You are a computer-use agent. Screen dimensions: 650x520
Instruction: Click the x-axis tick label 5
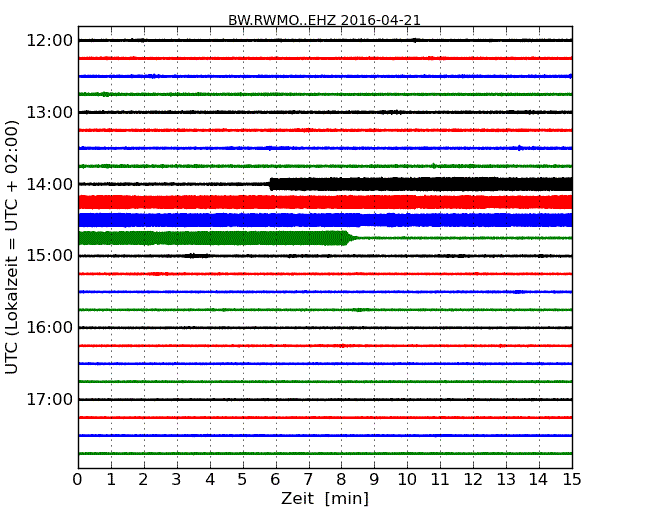[x=243, y=480]
